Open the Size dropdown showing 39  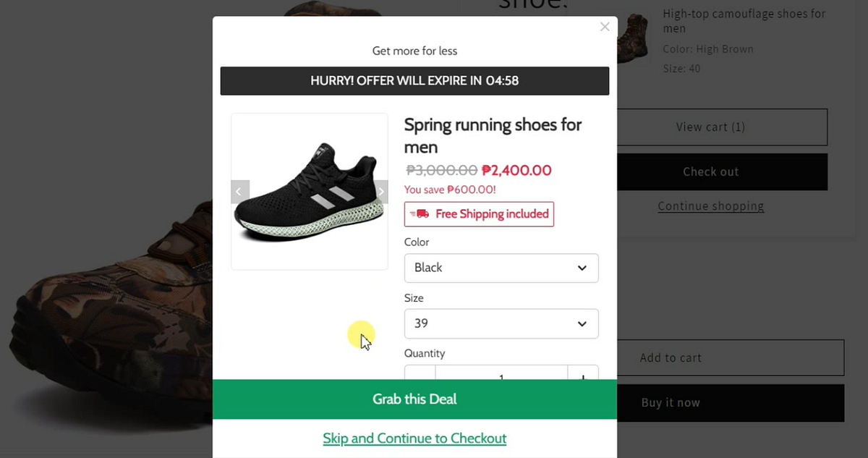[x=501, y=323]
